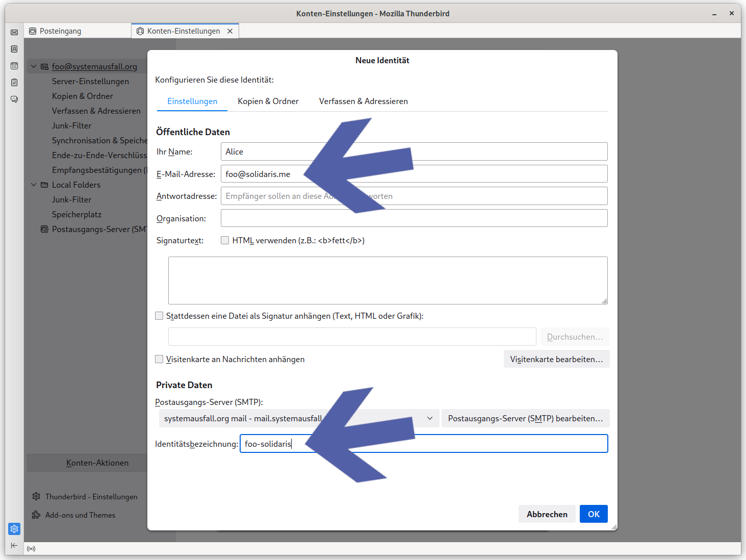Click the Posteingang tab inbox icon
This screenshot has height=560, width=746.
coord(33,31)
